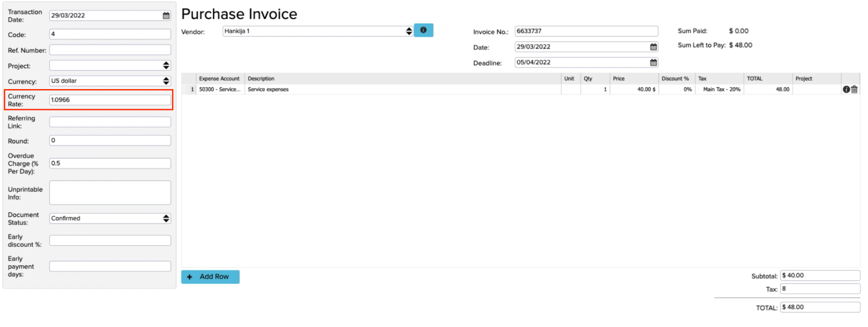868x327 pixels.
Task: Click the Add Row button
Action: (210, 277)
